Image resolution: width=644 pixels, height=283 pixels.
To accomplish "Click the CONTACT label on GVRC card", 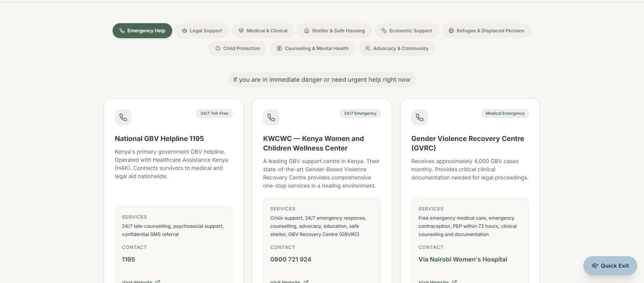I will pos(431,247).
